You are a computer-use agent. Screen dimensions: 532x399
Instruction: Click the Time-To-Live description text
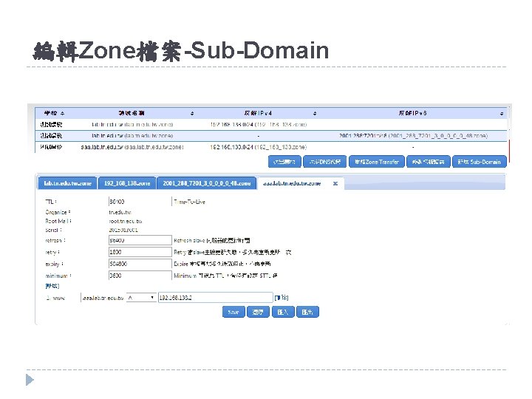point(189,202)
